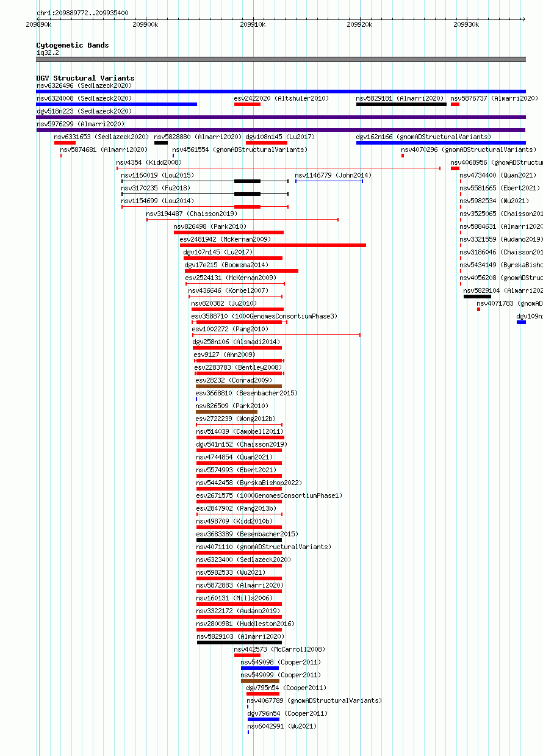Screen dimensions: 543x756
Task: Click the nsv442573 (McCarroll2008) label
Action: (280, 649)
